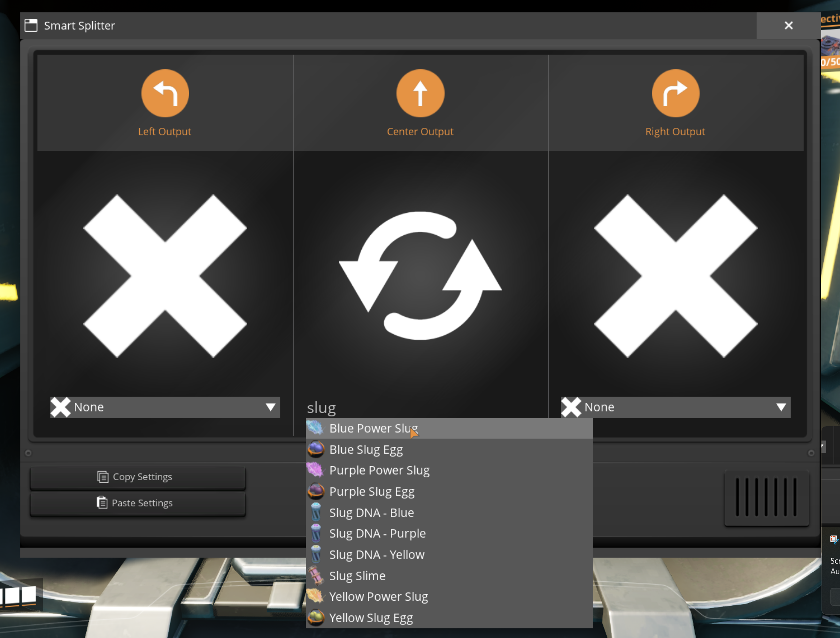840x638 pixels.
Task: Pick Slug DNA - Yellow entry
Action: [x=376, y=555]
